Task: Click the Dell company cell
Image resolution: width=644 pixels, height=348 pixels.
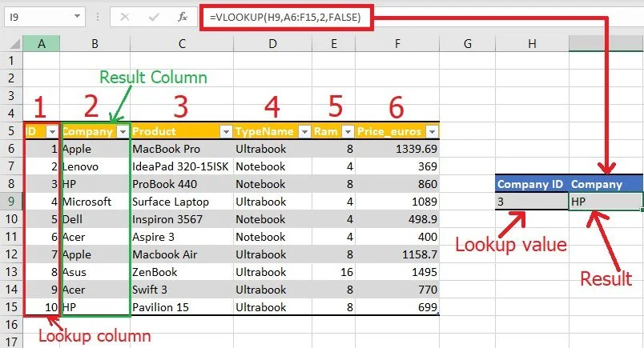Action: pos(95,219)
